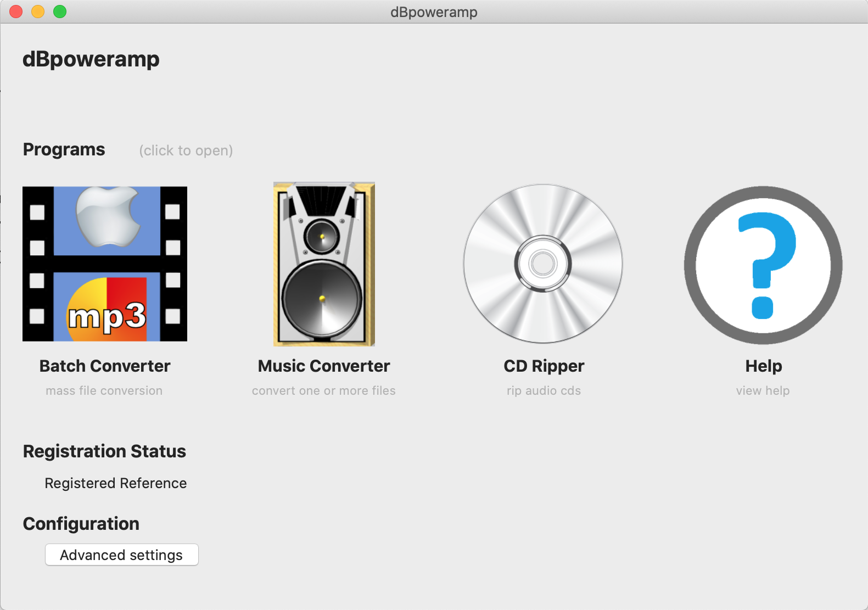This screenshot has height=610, width=868.
Task: Open the Batch Converter film-strip icon
Action: (105, 264)
